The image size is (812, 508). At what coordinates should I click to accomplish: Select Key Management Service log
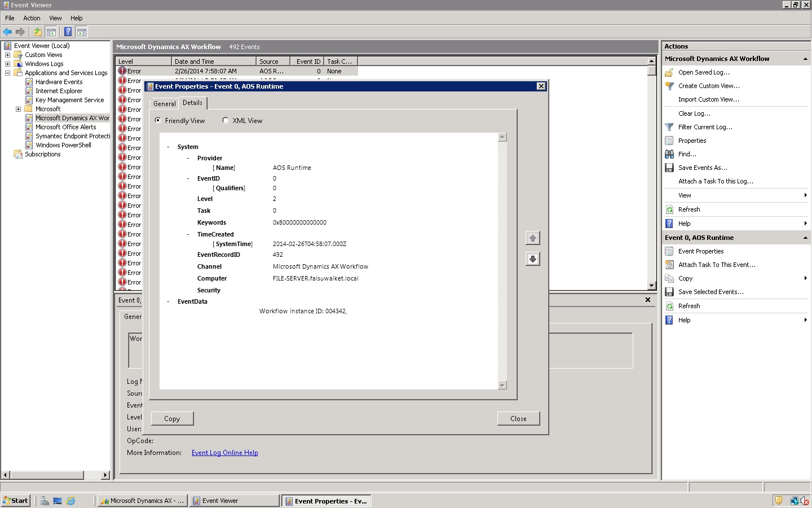click(x=69, y=100)
